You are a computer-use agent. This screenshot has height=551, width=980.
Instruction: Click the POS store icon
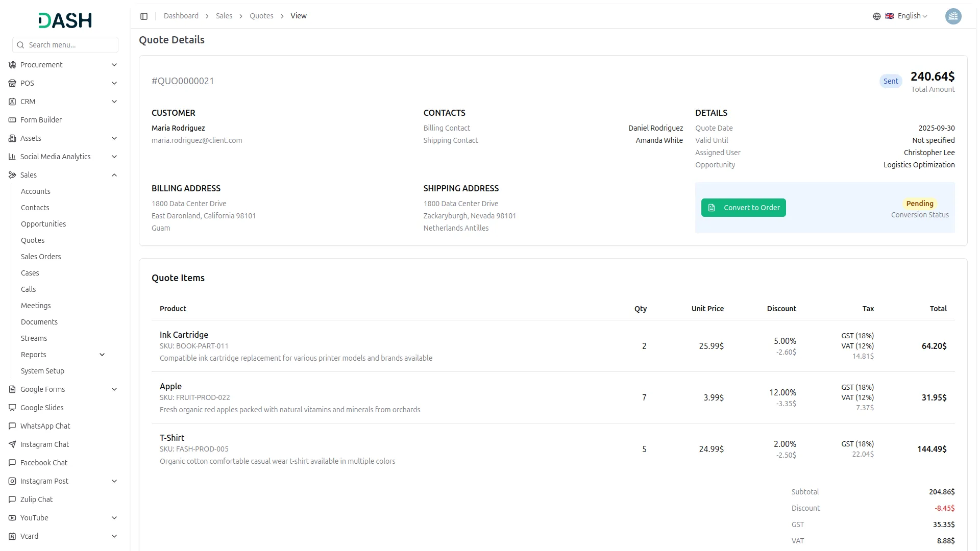click(x=12, y=83)
